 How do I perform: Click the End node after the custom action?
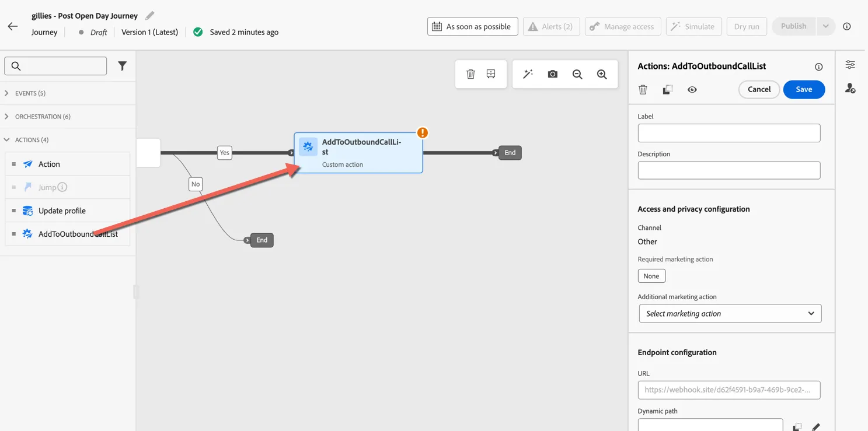[510, 153]
